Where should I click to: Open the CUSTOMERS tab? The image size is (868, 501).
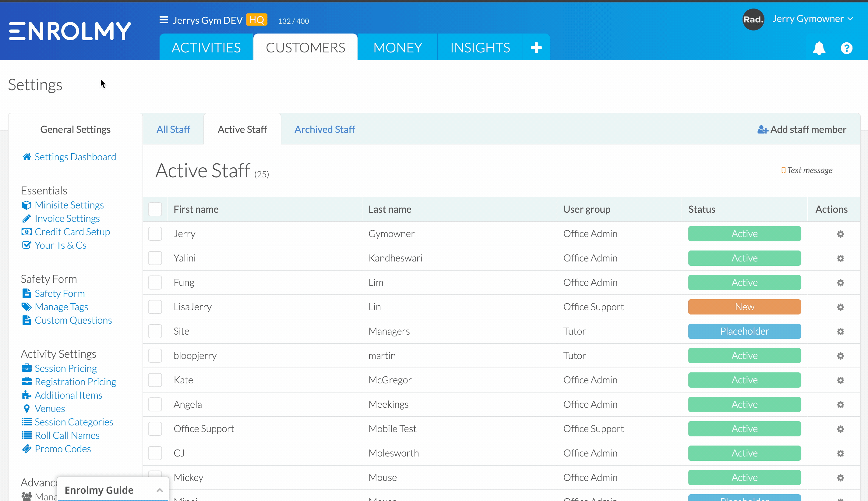tap(305, 48)
